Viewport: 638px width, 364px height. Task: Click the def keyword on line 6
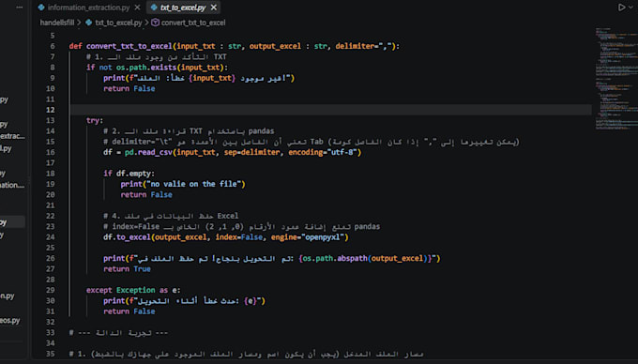tap(75, 46)
